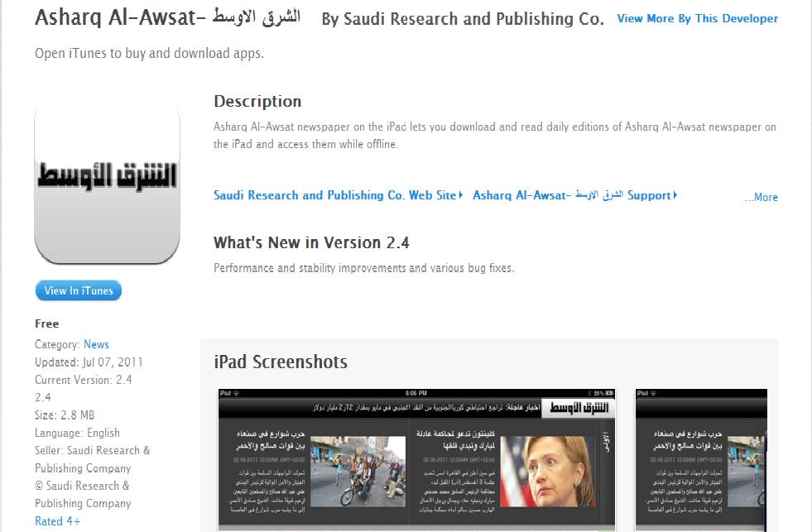
Task: Click 'Open iTunes to buy and download apps.' text
Action: [x=149, y=53]
